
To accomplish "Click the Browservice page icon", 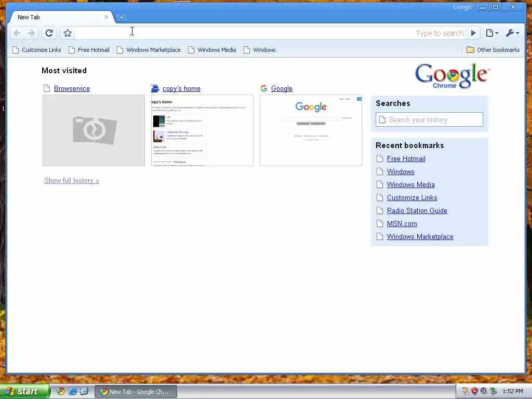I will 47,88.
